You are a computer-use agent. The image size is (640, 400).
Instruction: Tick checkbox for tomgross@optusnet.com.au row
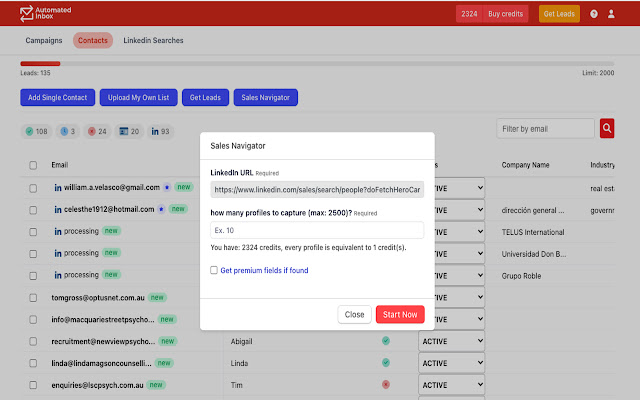(x=33, y=298)
